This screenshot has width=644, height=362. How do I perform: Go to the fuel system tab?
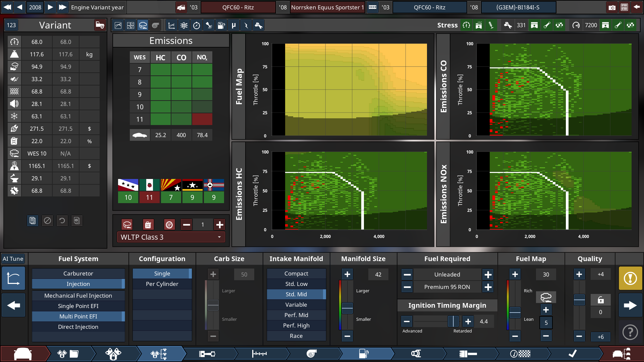(364, 354)
